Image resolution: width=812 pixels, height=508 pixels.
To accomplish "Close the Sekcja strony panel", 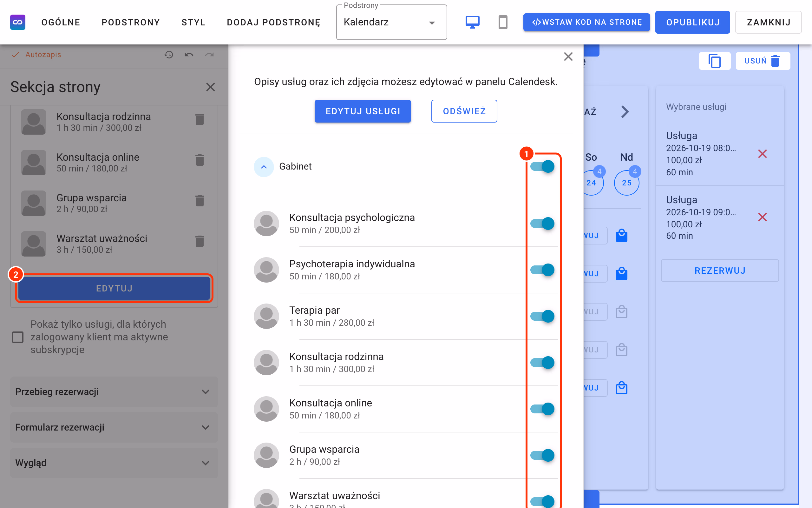I will 210,87.
